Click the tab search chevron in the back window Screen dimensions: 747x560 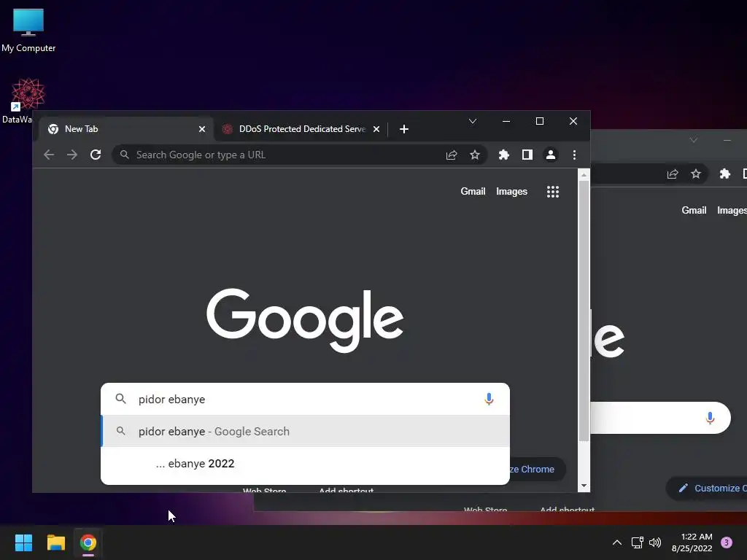[x=694, y=140]
